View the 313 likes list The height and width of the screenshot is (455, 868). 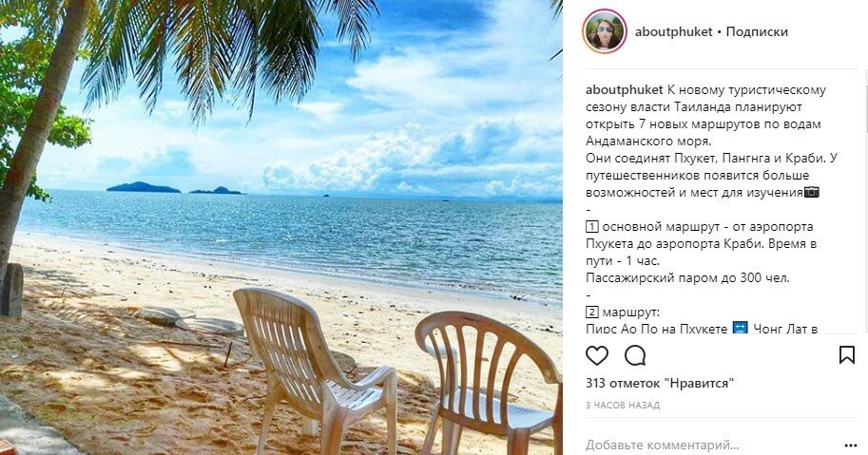click(660, 383)
